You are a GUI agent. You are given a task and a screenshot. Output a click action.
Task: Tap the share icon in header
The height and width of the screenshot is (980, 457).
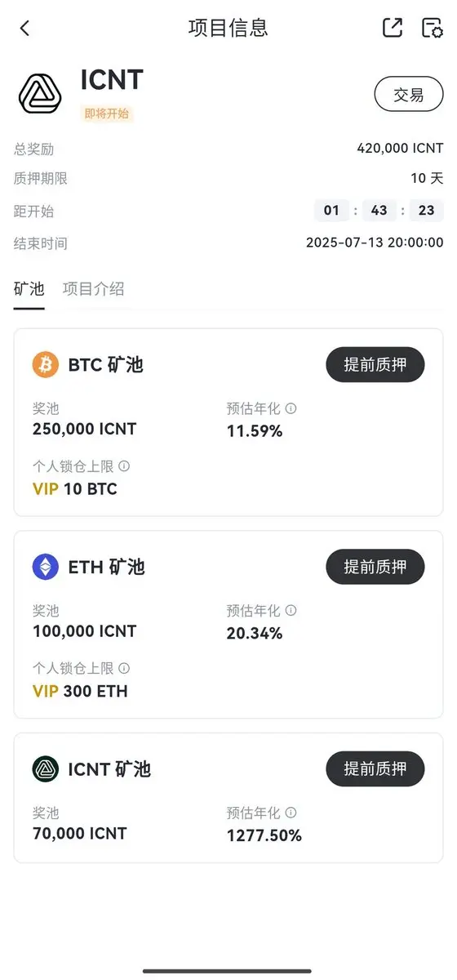coord(393,27)
